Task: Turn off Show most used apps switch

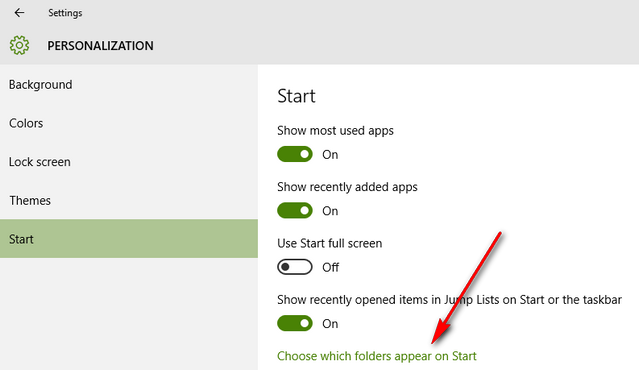Action: (295, 154)
